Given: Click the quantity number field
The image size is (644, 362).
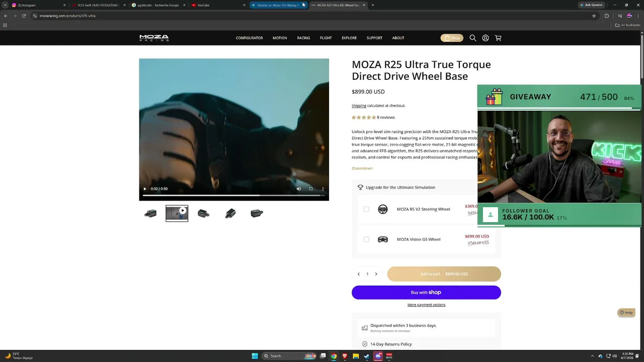Looking at the screenshot, I should pyautogui.click(x=367, y=274).
